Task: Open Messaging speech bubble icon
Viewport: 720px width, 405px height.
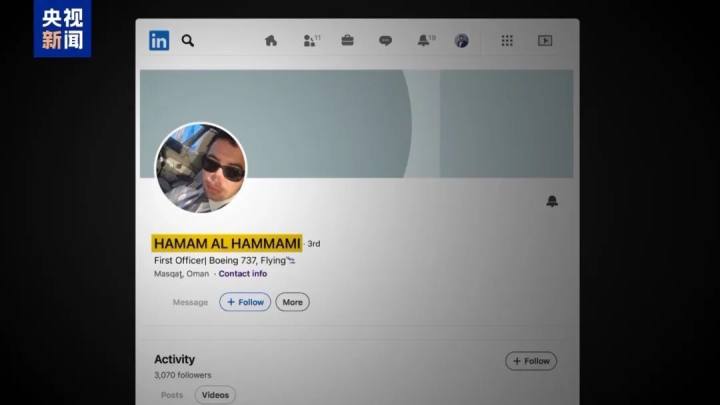Action: tap(385, 41)
